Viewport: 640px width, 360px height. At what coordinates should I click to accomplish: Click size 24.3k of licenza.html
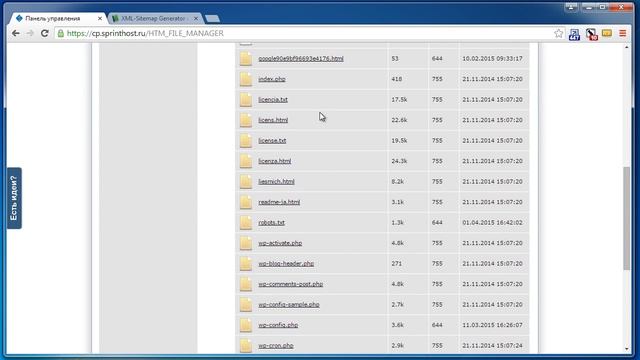[x=399, y=161]
